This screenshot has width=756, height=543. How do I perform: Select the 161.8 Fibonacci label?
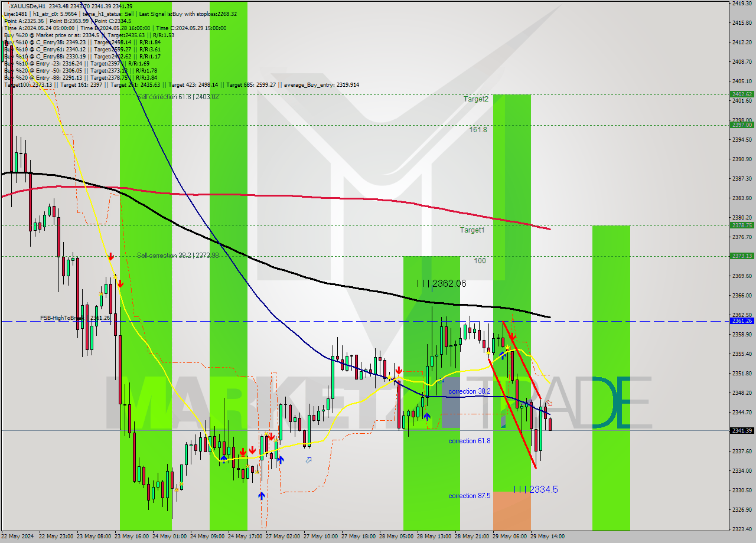478,129
